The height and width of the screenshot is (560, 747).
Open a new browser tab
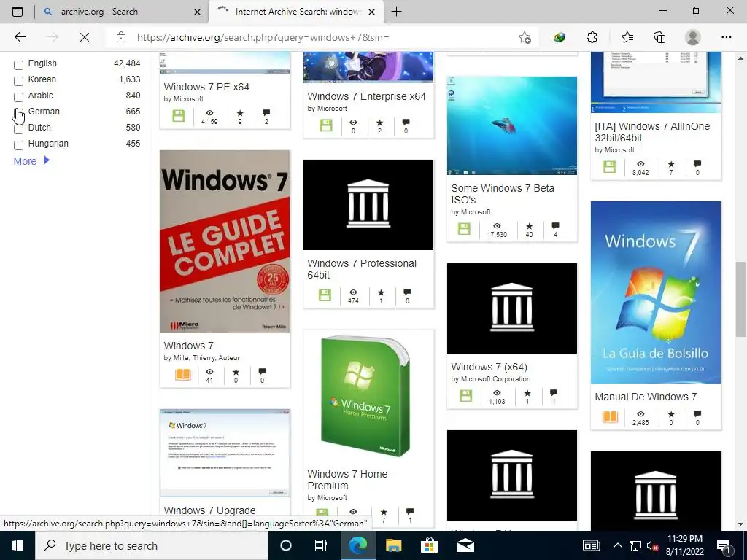[x=396, y=12]
